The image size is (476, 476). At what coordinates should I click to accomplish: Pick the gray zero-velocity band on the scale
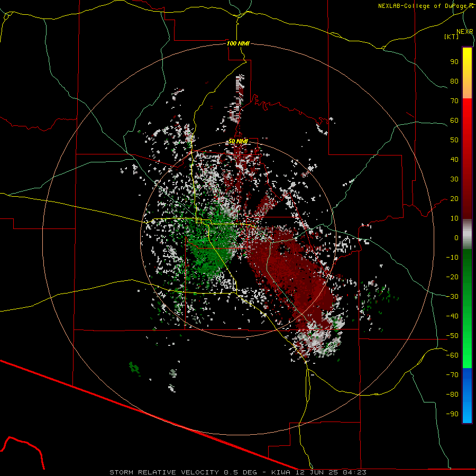click(467, 234)
